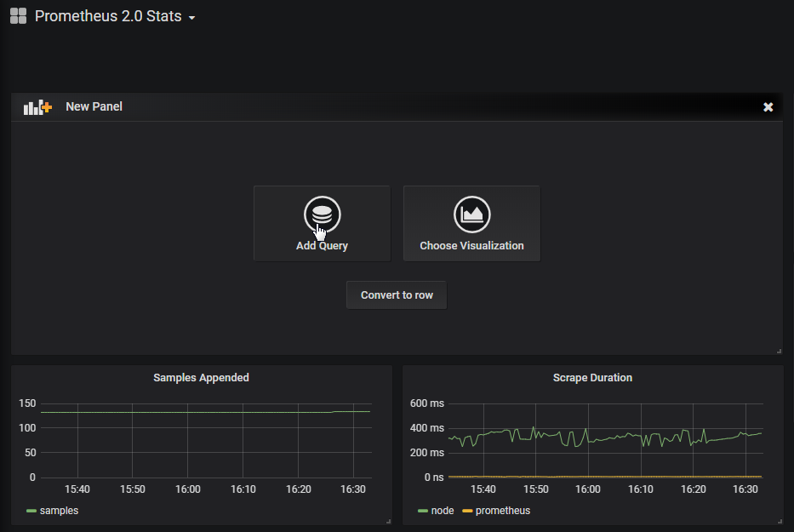Toggle the samples legend series
Viewport: 794px width, 532px height.
pyautogui.click(x=59, y=511)
